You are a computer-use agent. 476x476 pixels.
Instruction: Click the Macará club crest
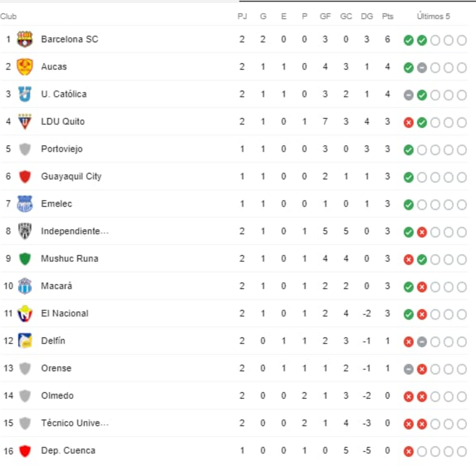coord(25,286)
